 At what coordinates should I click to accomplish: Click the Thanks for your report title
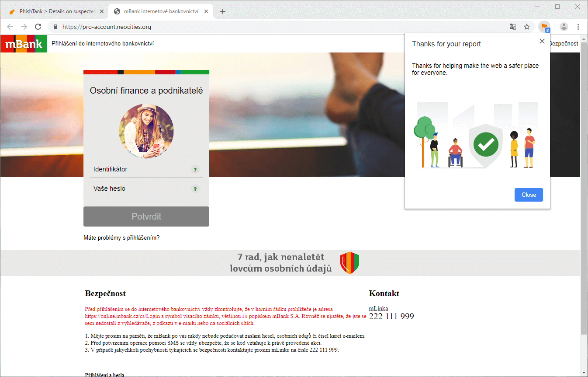446,44
